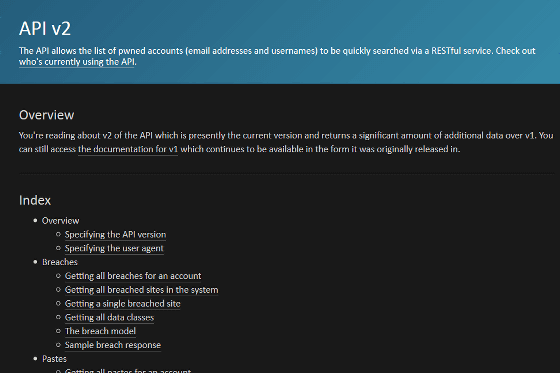Viewport: 560px width, 373px height.
Task: Click the Overview index list item
Action: tap(60, 221)
